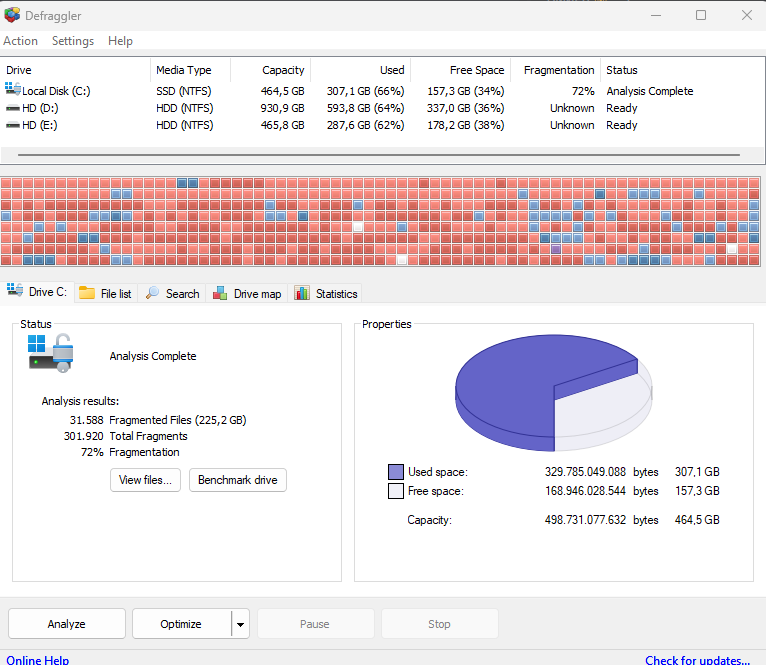Click the HD (D:) drive icon
The width and height of the screenshot is (766, 665).
pos(13,108)
